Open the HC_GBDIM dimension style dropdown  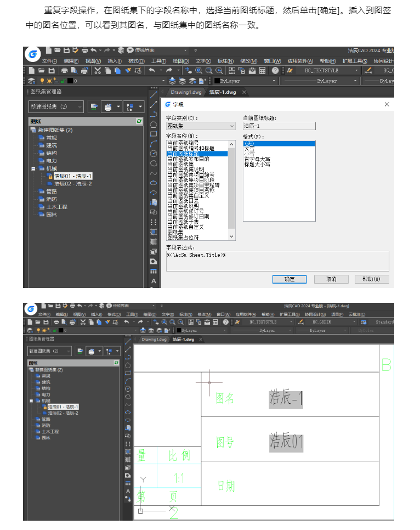354,322
